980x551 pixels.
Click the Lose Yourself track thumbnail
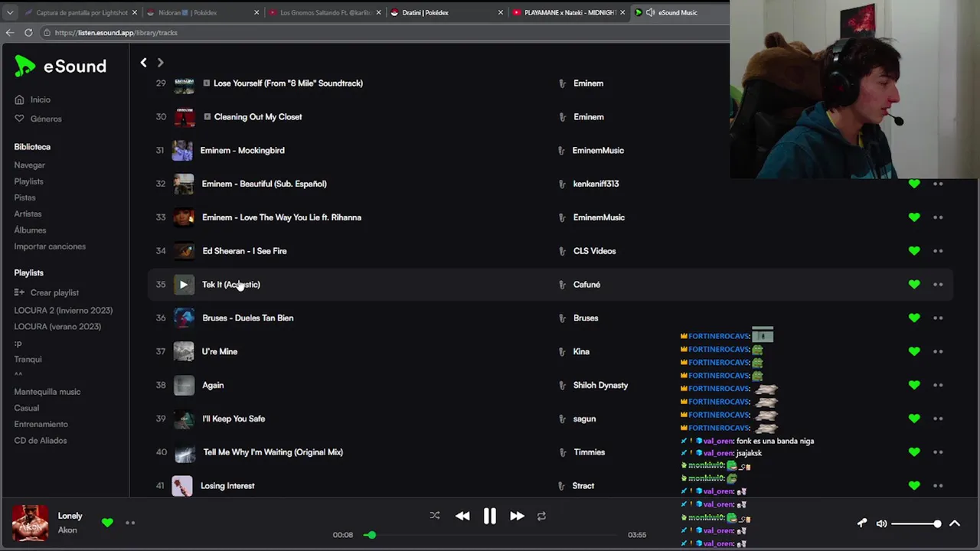(184, 83)
